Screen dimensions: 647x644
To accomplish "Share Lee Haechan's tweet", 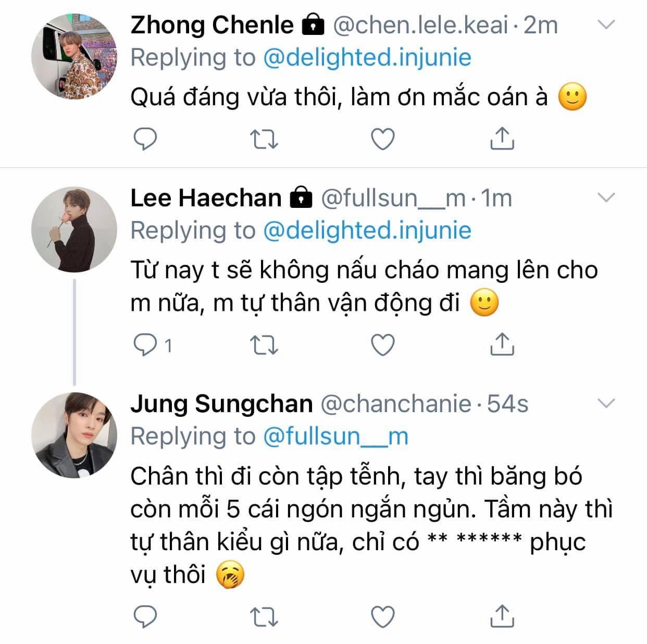I will (x=502, y=344).
